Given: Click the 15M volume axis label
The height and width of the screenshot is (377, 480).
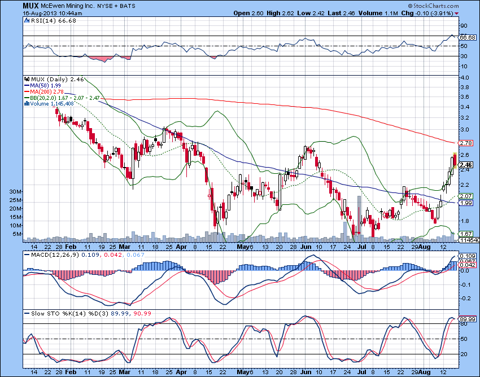Looking at the screenshot, I should coord(16,217).
